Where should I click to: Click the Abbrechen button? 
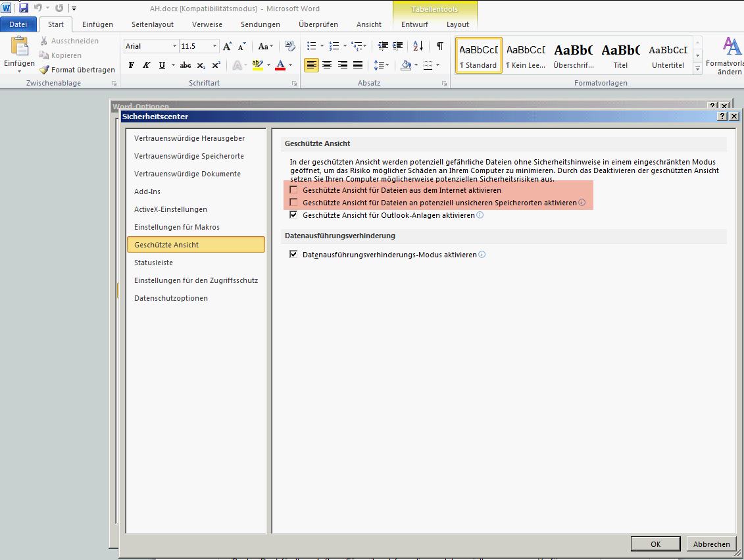pyautogui.click(x=711, y=544)
